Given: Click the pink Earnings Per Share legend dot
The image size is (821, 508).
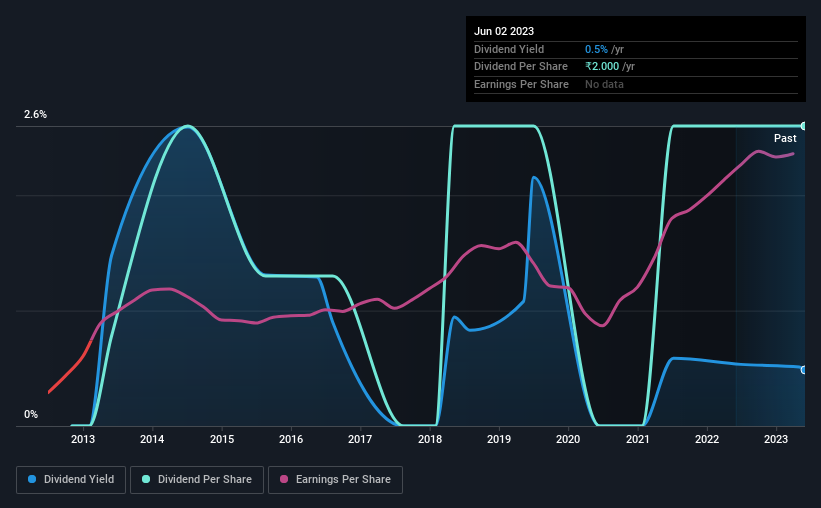Looking at the screenshot, I should tap(284, 479).
